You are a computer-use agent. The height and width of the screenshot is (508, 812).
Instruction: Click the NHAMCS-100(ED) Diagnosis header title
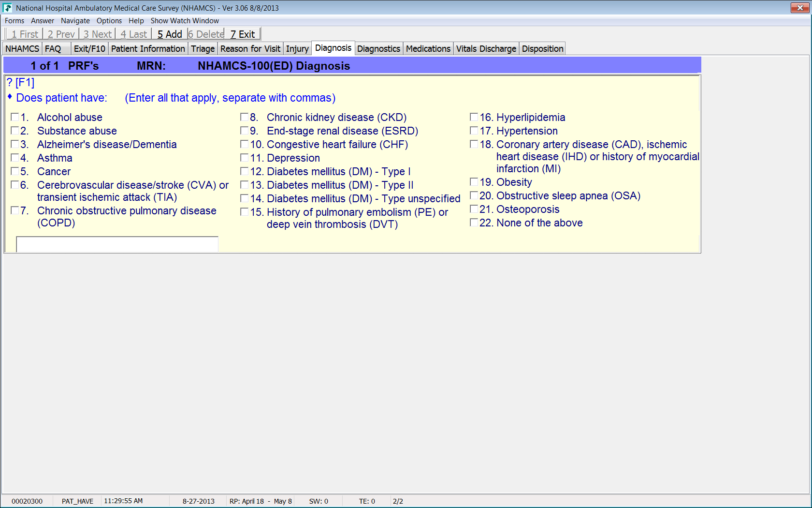coord(274,66)
